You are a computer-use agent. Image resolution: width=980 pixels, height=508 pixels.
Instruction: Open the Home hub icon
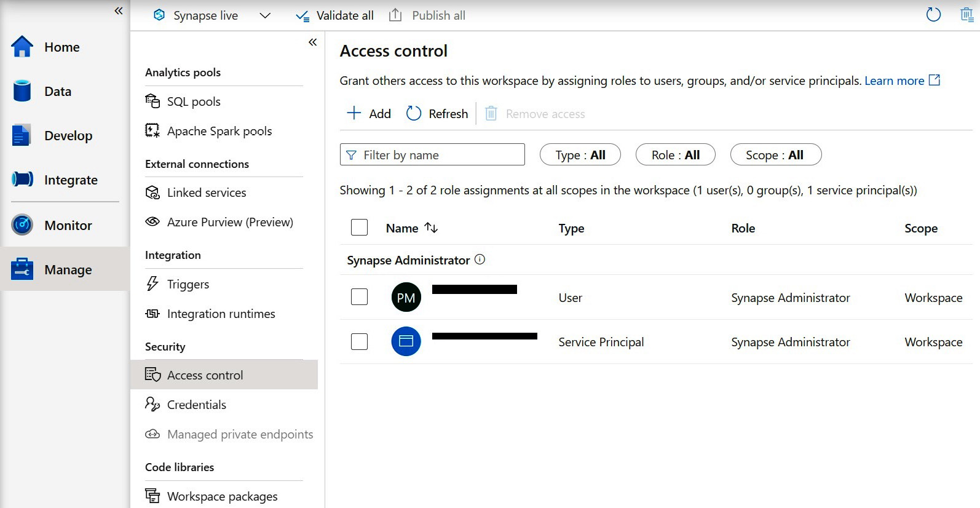[22, 47]
